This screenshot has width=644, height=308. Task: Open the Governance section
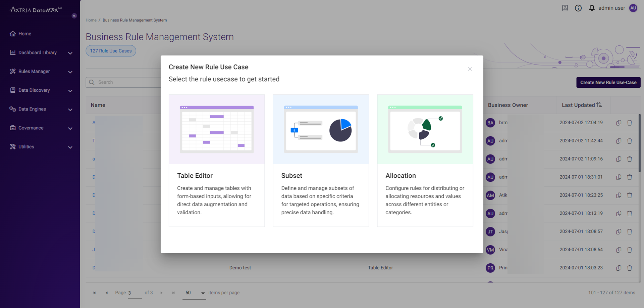(31, 128)
